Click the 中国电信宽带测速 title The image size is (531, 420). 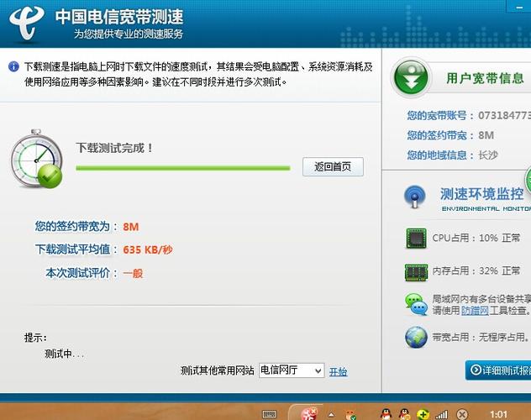click(119, 17)
